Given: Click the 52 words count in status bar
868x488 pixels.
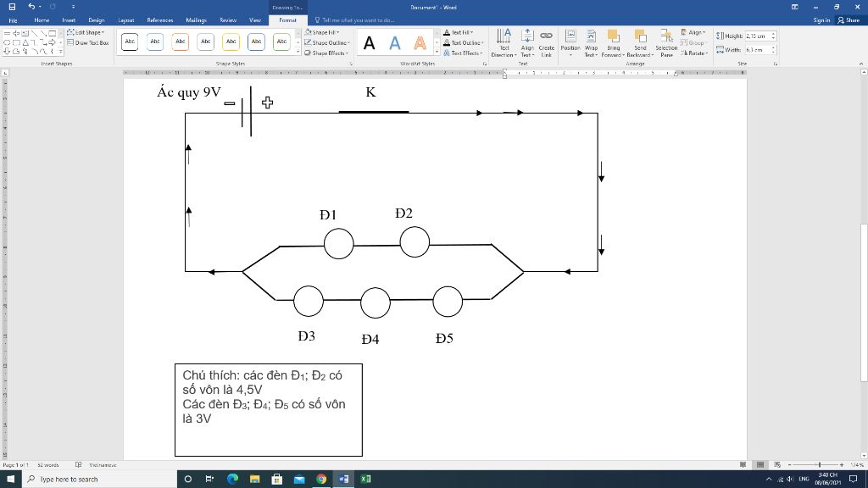Looking at the screenshot, I should 48,465.
